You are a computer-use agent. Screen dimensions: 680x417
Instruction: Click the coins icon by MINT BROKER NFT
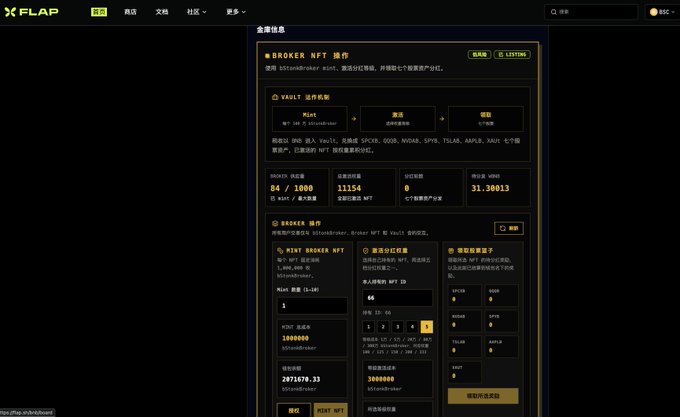pos(280,251)
